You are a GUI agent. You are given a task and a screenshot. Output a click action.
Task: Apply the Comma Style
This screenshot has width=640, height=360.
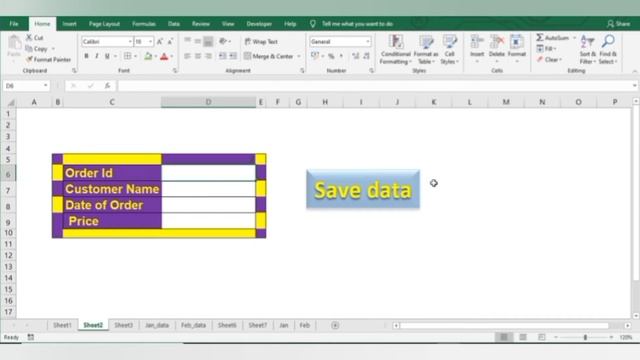pos(341,56)
